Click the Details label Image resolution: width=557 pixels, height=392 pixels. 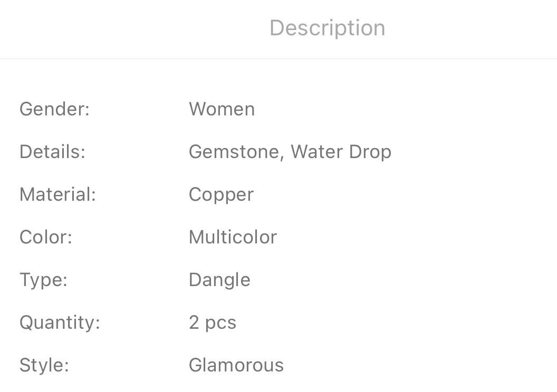point(52,152)
